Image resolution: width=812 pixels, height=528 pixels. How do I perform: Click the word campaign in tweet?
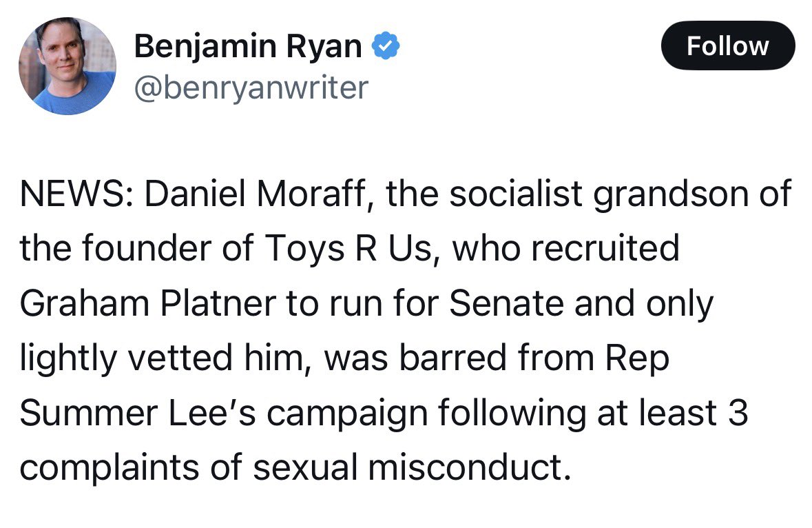click(x=348, y=414)
